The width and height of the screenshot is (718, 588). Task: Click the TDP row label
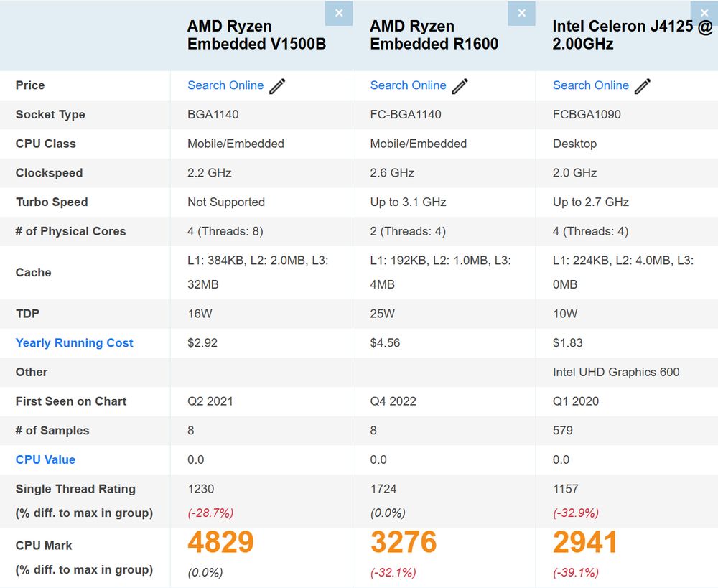click(x=27, y=314)
